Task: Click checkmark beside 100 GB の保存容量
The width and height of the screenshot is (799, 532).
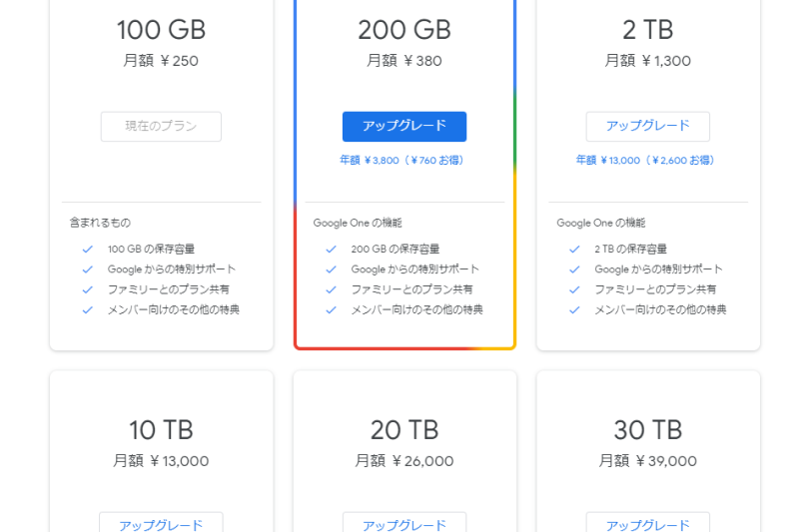Action: tap(88, 249)
